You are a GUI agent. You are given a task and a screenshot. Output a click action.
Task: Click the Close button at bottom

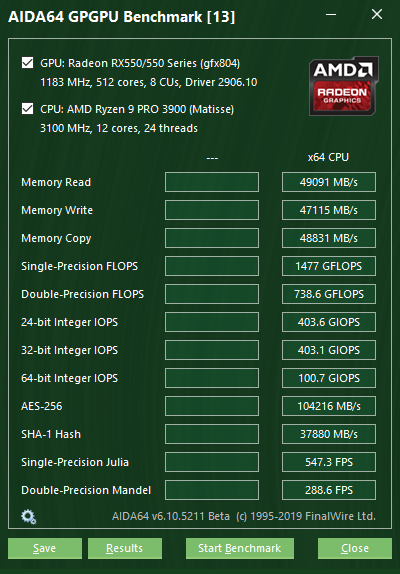355,548
